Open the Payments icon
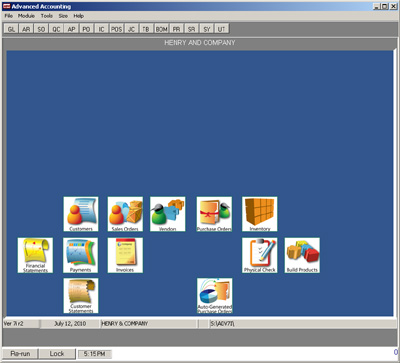Image resolution: width=400 pixels, height=363 pixels. [81, 255]
